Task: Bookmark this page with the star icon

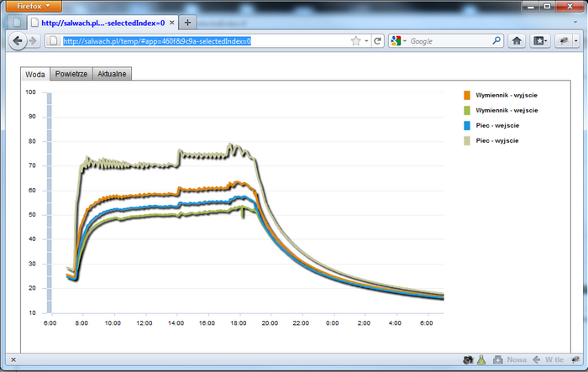Action: pyautogui.click(x=356, y=41)
